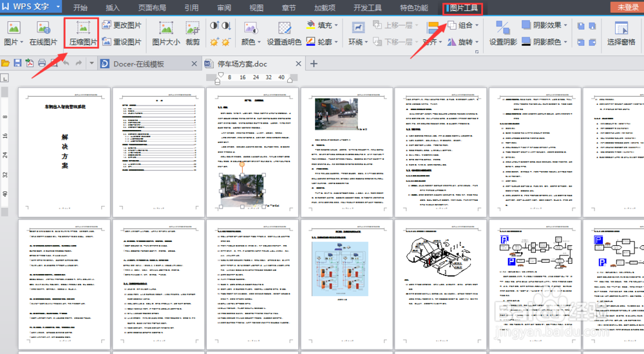
Task: Open a new document tab with plus
Action: [x=314, y=64]
